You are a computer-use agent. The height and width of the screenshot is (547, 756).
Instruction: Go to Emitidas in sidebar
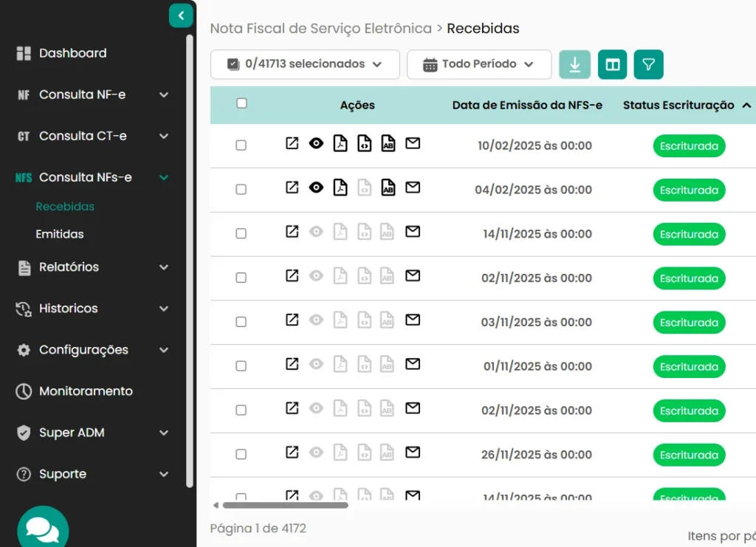click(x=60, y=234)
